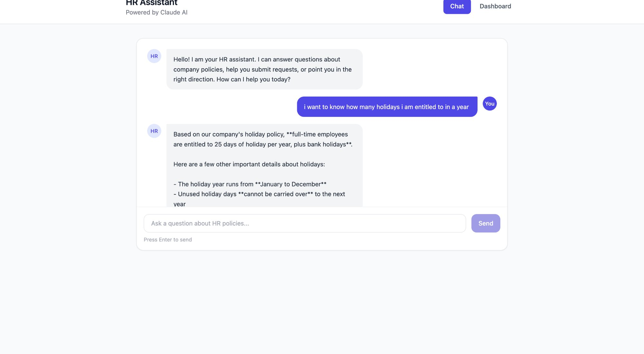Switch to the Dashboard tab
The height and width of the screenshot is (354, 644).
pyautogui.click(x=495, y=6)
